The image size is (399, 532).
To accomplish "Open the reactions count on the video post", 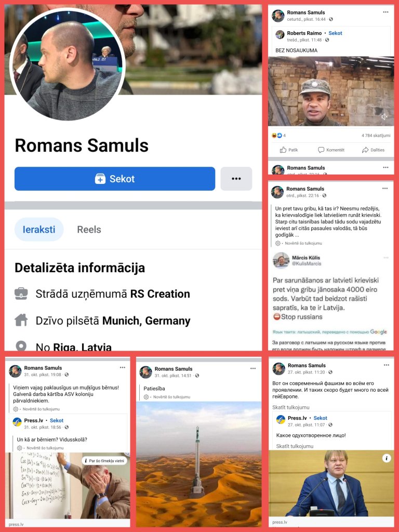I will 279,136.
